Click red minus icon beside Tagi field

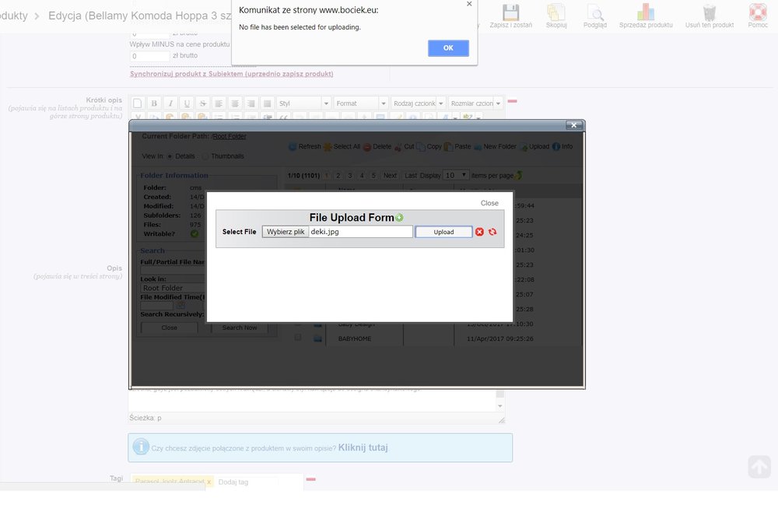pos(311,479)
